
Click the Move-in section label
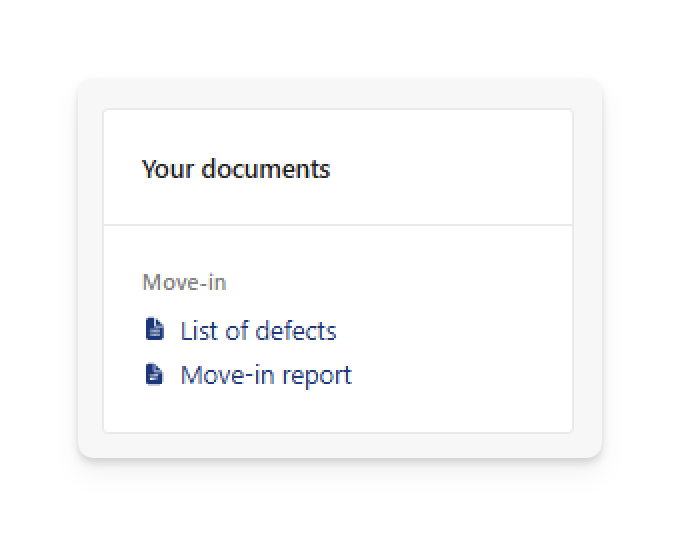pos(184,282)
